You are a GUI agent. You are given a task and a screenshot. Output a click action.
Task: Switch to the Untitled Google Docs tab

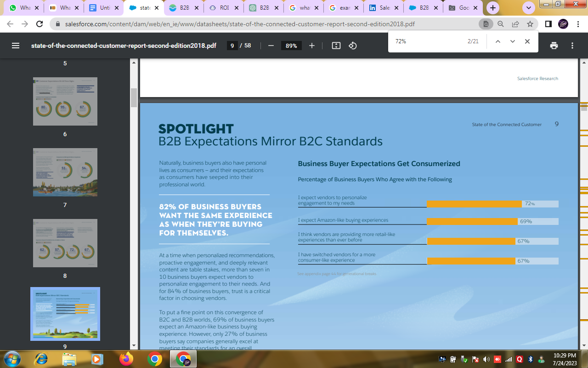pyautogui.click(x=104, y=8)
